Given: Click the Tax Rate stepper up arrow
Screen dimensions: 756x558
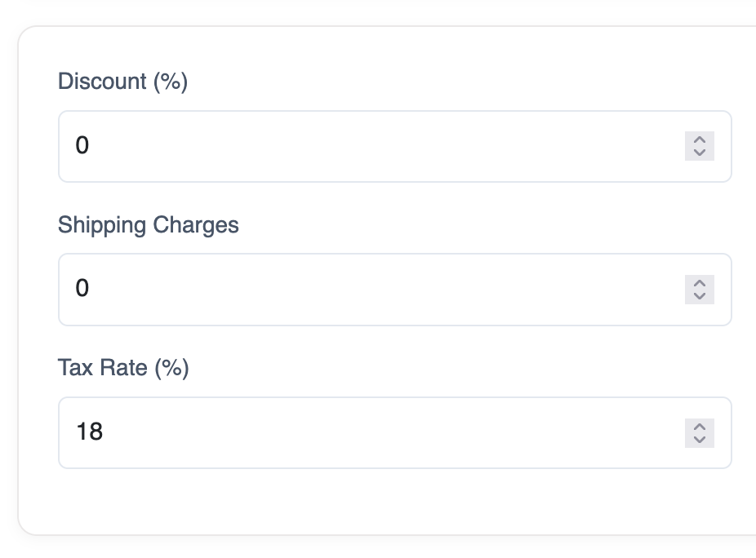Looking at the screenshot, I should (699, 427).
